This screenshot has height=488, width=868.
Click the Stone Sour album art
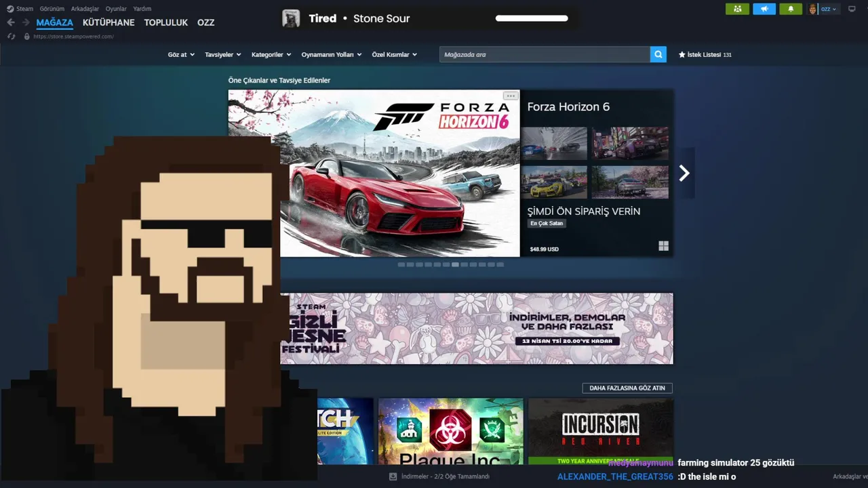[291, 18]
